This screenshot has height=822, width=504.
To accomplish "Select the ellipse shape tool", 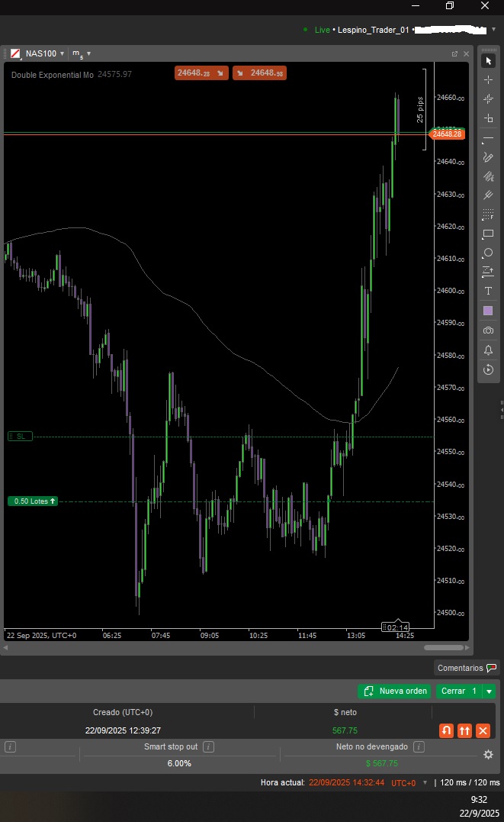I will coord(488,253).
